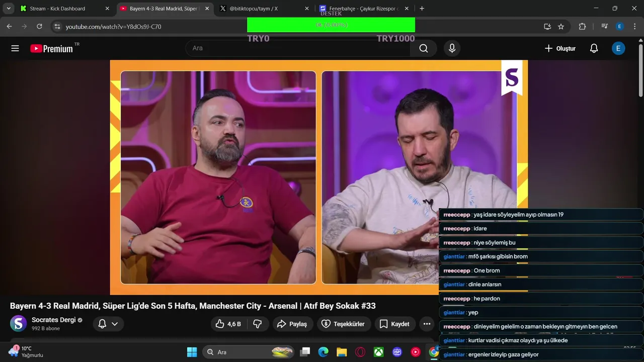
Task: Open the weather widget showing 10°C
Action: [26, 351]
